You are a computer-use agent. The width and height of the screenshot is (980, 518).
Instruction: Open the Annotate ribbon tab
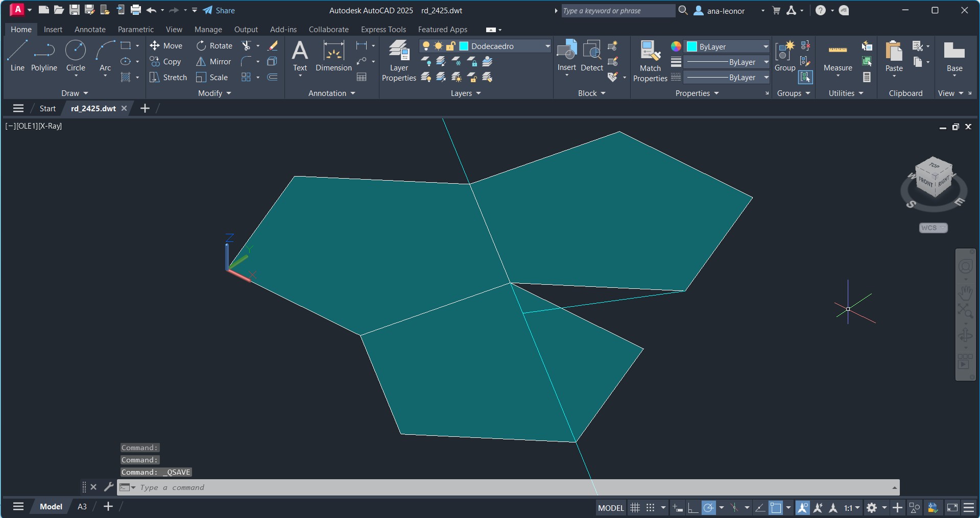pos(90,30)
